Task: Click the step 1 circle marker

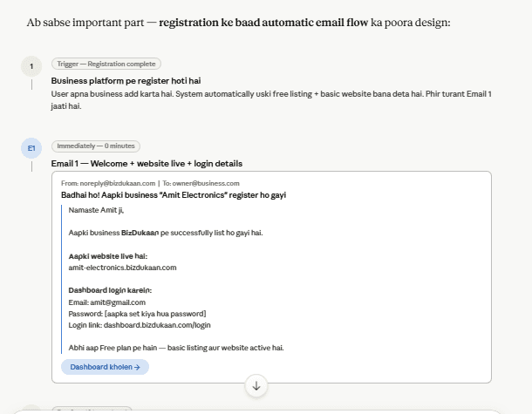Action: tap(31, 66)
